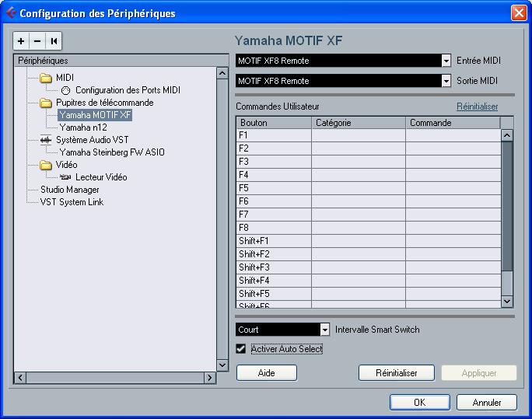Click the remove device minus button
The image size is (532, 419).
pos(37,41)
